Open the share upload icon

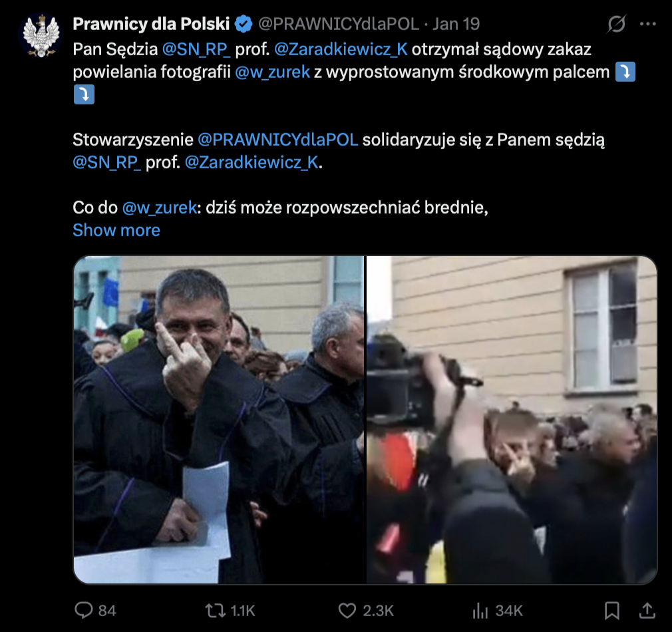pos(647,610)
